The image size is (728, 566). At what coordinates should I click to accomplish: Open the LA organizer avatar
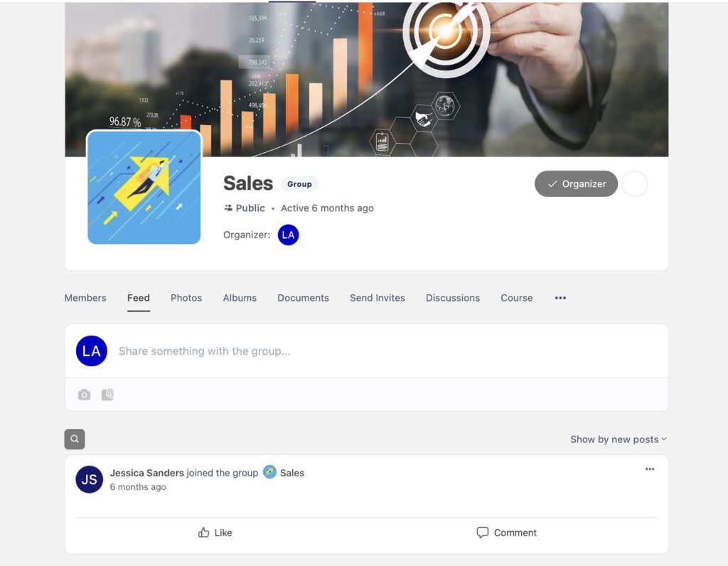tap(288, 235)
